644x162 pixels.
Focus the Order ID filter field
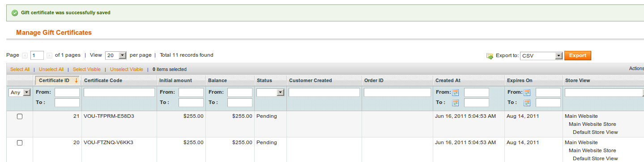397,92
